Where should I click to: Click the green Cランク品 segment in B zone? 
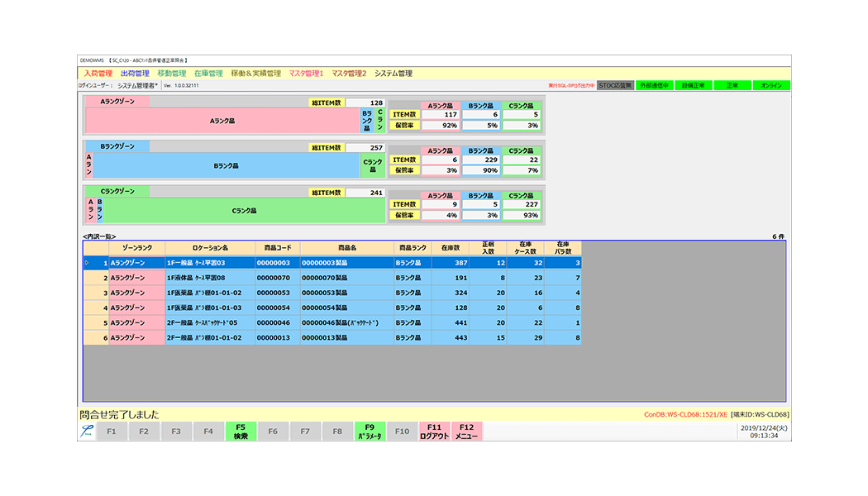pyautogui.click(x=373, y=165)
